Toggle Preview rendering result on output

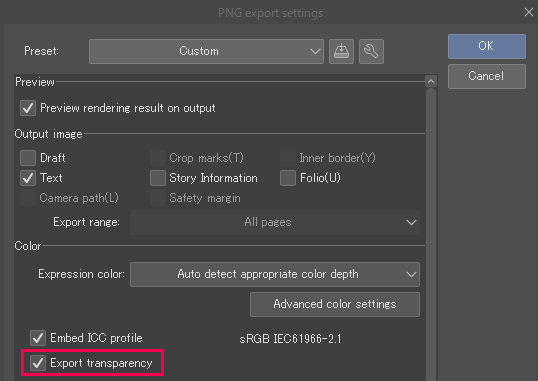click(x=28, y=108)
